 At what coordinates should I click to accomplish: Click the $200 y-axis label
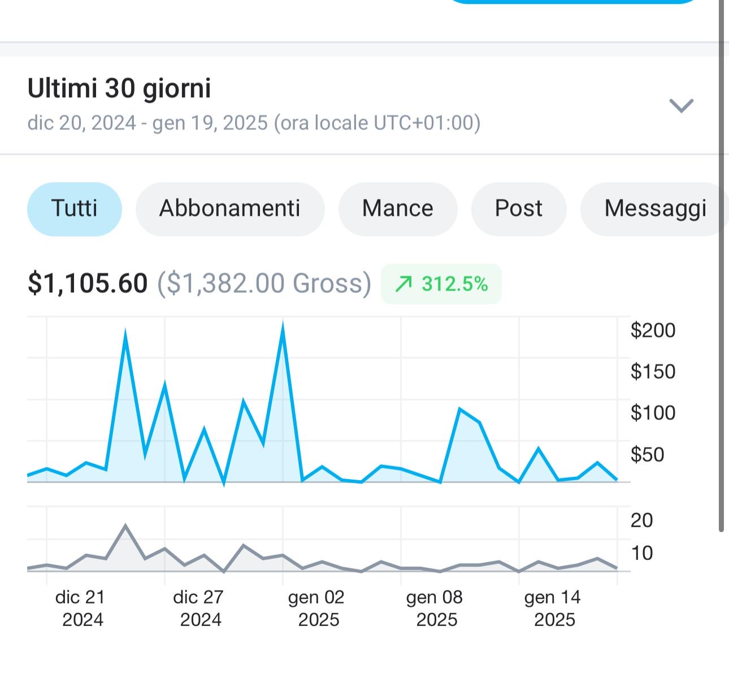[x=653, y=331]
